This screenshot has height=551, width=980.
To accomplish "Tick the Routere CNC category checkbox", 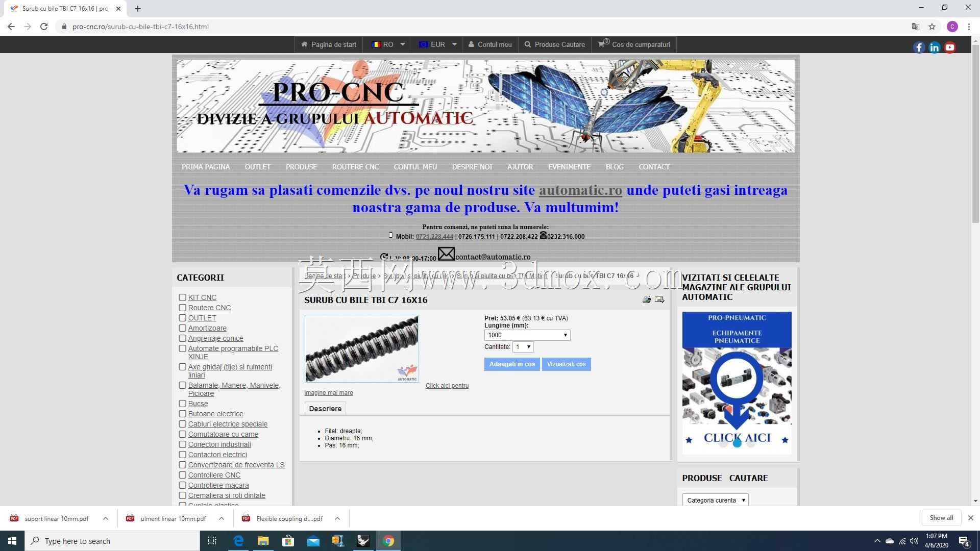I will click(x=182, y=308).
